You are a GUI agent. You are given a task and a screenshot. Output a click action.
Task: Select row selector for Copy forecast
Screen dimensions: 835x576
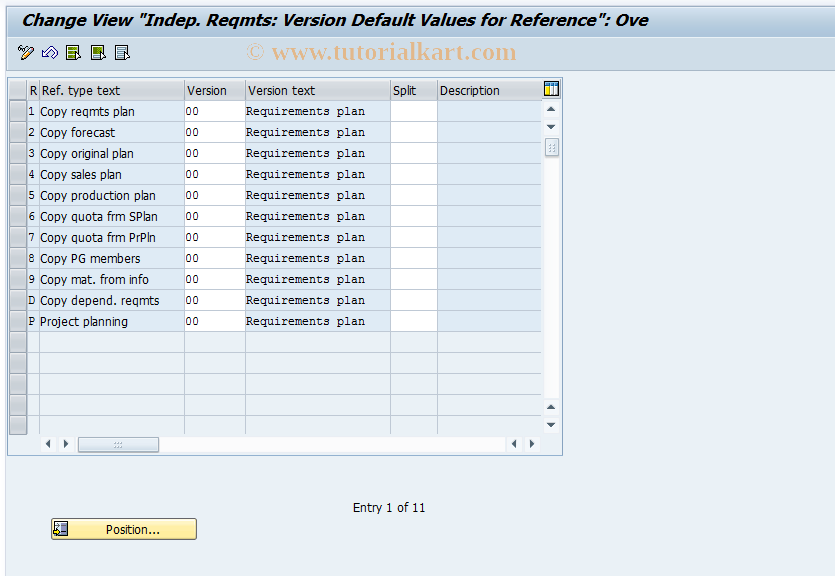point(18,132)
